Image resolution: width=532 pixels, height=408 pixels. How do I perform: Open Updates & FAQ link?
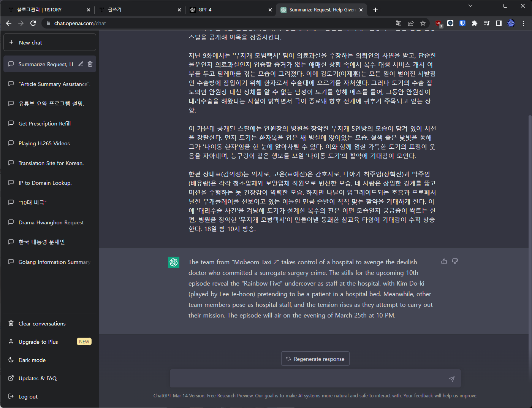click(x=50, y=378)
